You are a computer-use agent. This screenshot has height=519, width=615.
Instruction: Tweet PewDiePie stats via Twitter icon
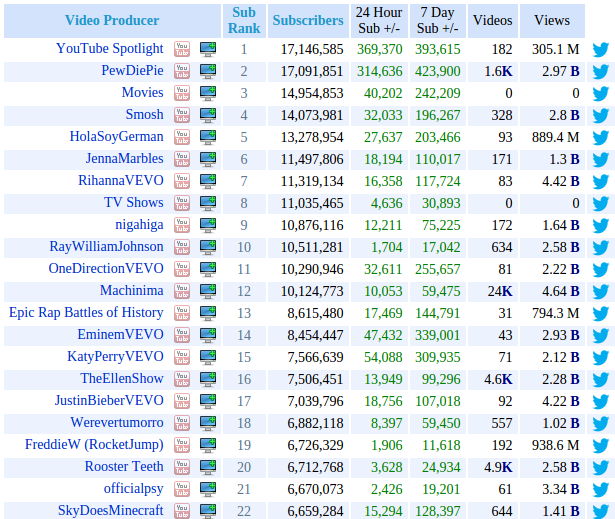click(600, 72)
